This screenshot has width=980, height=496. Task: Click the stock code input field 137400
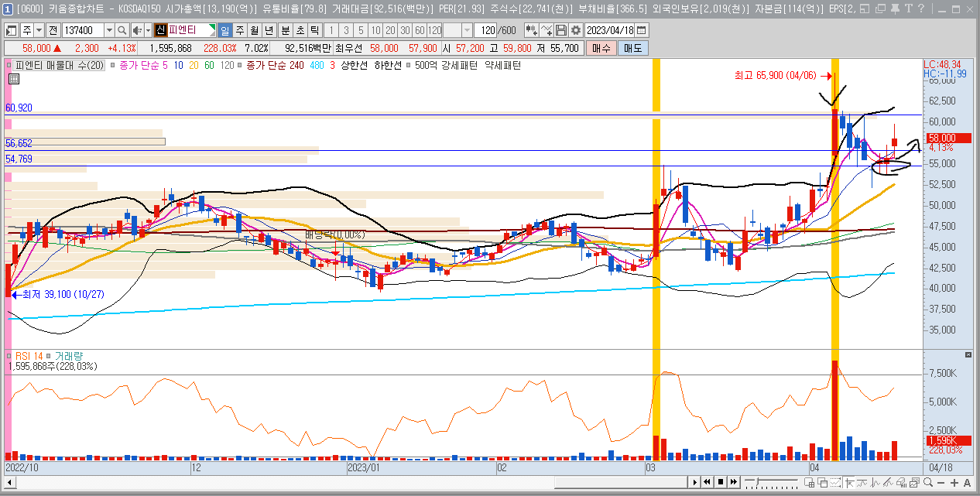[x=83, y=30]
